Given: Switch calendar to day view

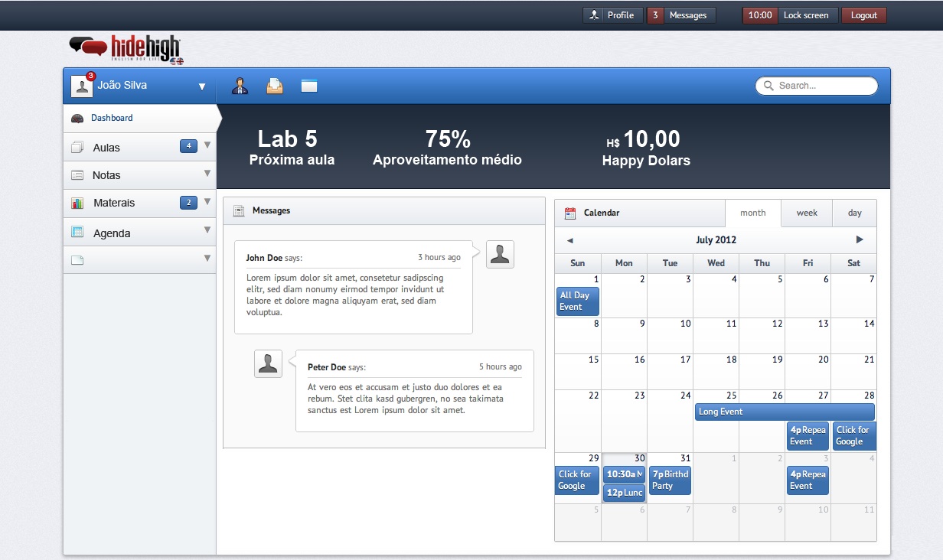Looking at the screenshot, I should (855, 213).
